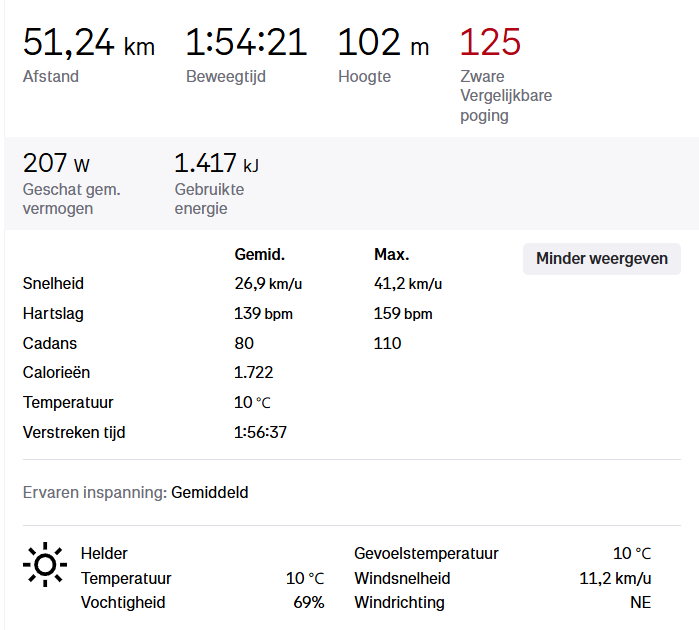Click the Windrichting value NE
699x630 pixels.
tap(639, 603)
